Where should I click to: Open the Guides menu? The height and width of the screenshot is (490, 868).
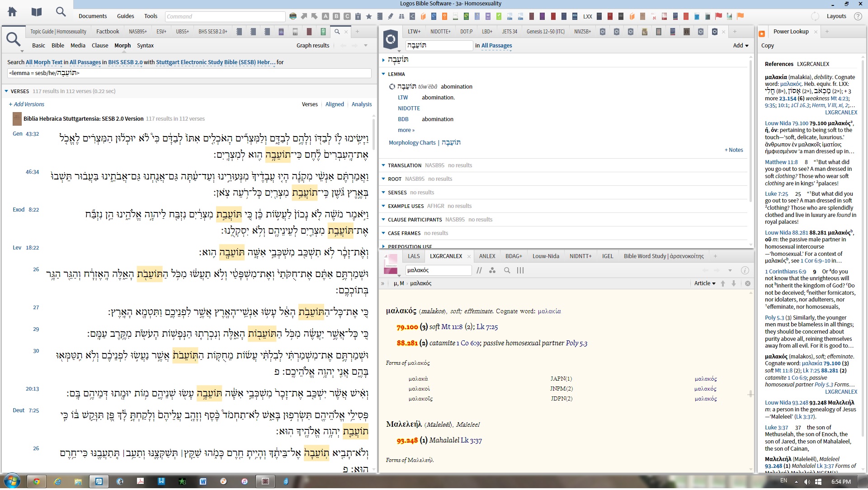click(125, 16)
